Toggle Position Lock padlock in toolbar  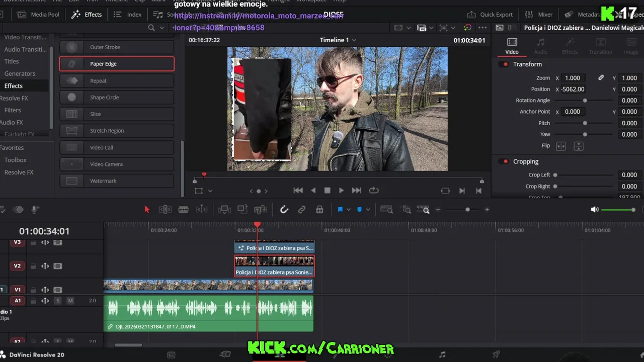coord(319,210)
